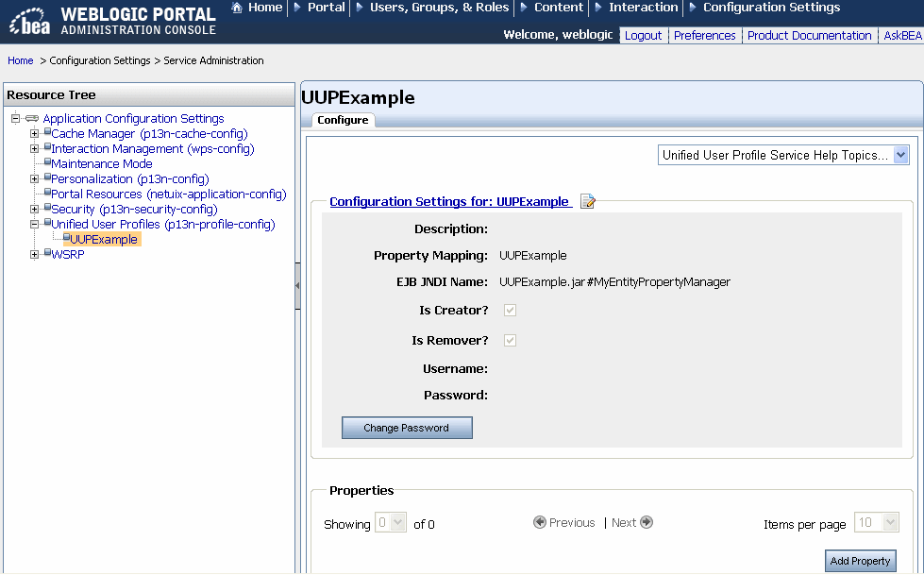924x575 pixels.
Task: Open the Unified User Profile Service Help Topics dropdown
Action: 901,153
